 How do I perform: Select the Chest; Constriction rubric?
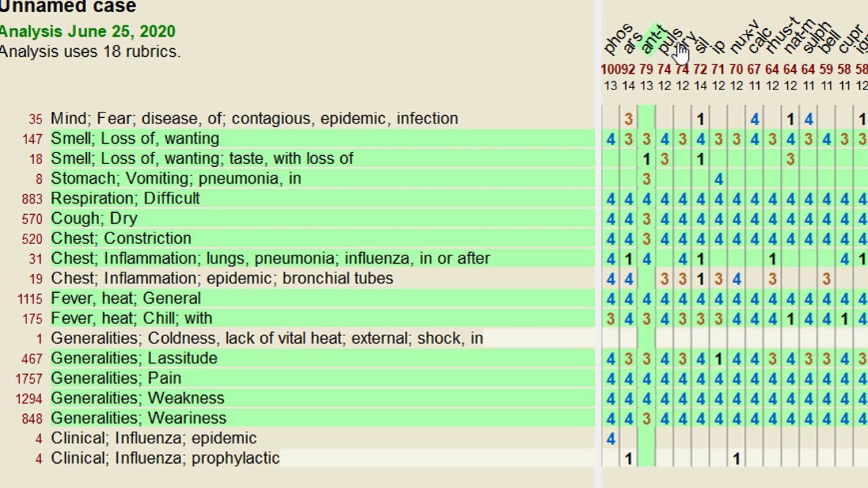pos(121,239)
